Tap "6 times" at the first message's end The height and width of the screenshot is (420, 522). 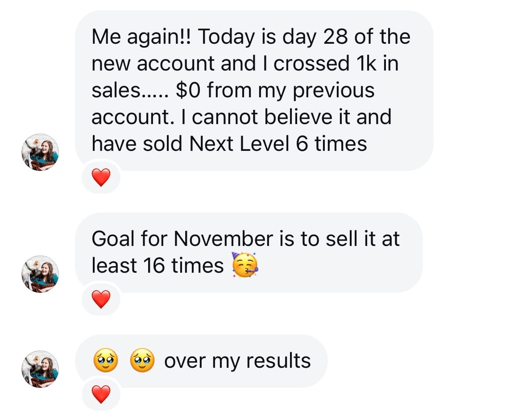click(331, 144)
